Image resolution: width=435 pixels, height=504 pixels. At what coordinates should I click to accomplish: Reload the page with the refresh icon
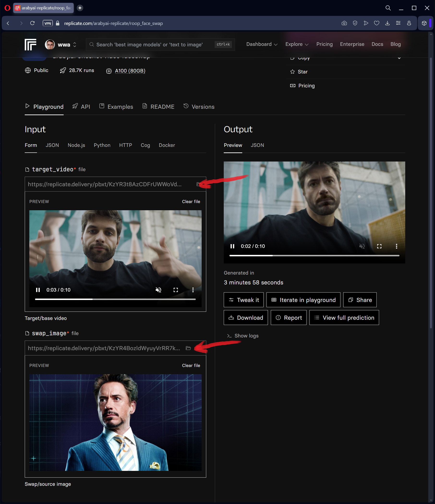pyautogui.click(x=32, y=23)
